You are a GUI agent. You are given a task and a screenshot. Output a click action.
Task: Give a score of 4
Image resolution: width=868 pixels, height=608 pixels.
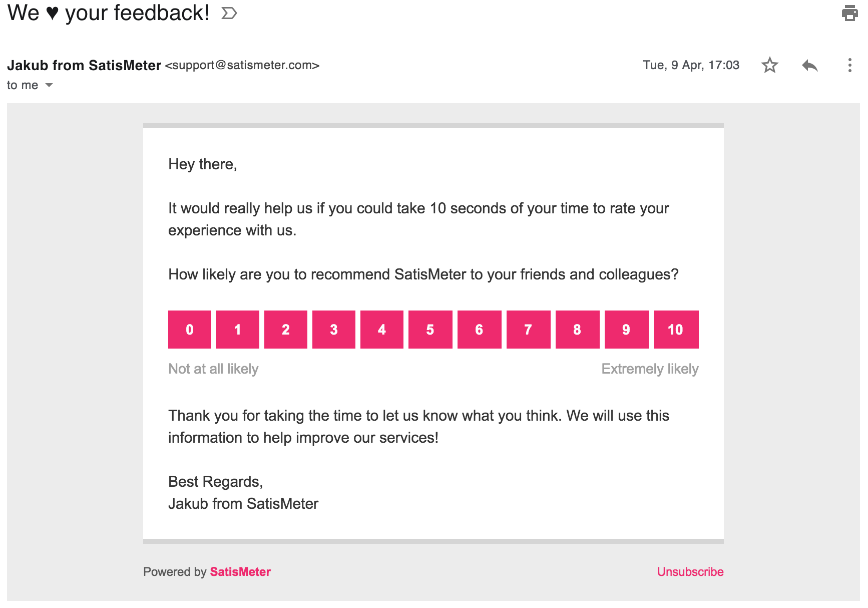[x=382, y=330]
